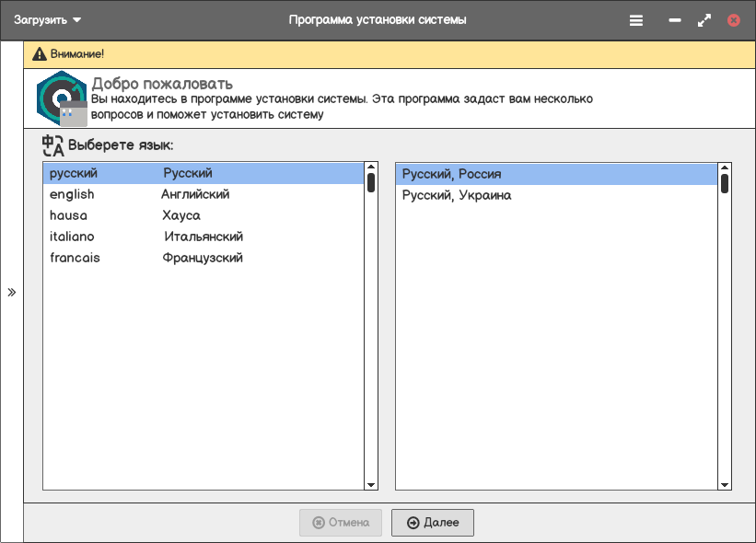Image resolution: width=756 pixels, height=543 pixels.
Task: Select the english language row
Action: 204,195
